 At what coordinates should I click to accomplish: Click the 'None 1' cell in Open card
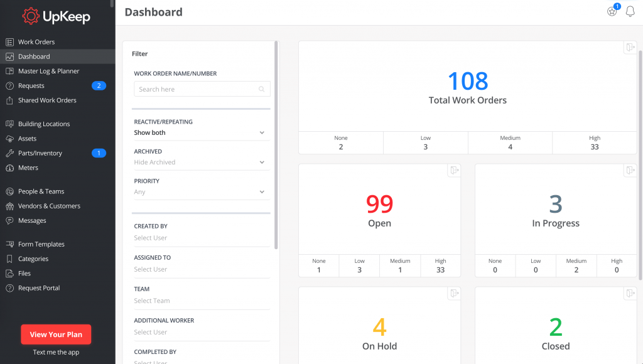318,265
